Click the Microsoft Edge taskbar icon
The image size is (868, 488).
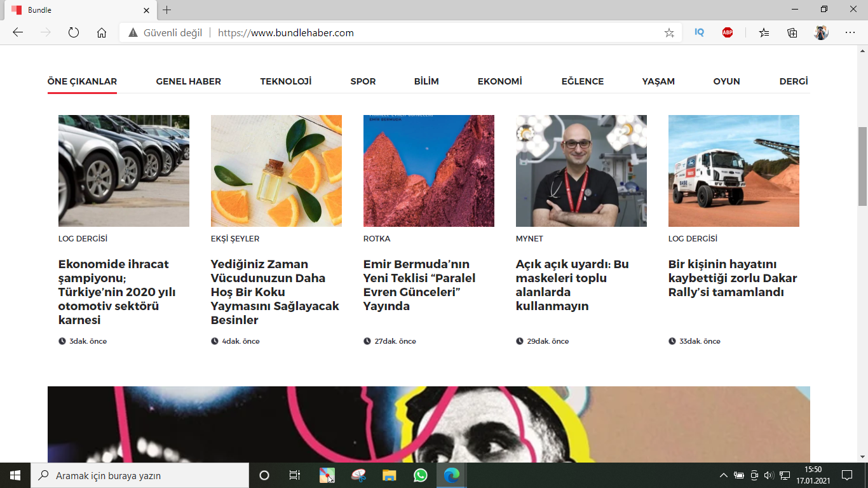point(452,475)
